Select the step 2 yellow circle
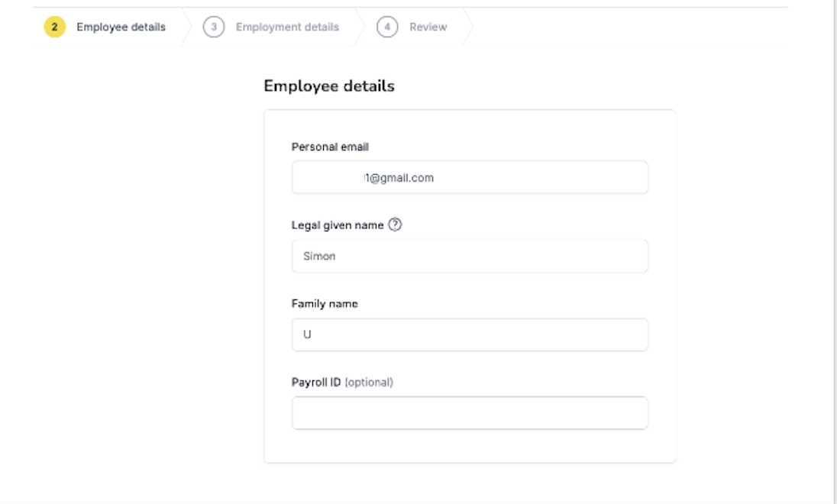 point(54,27)
